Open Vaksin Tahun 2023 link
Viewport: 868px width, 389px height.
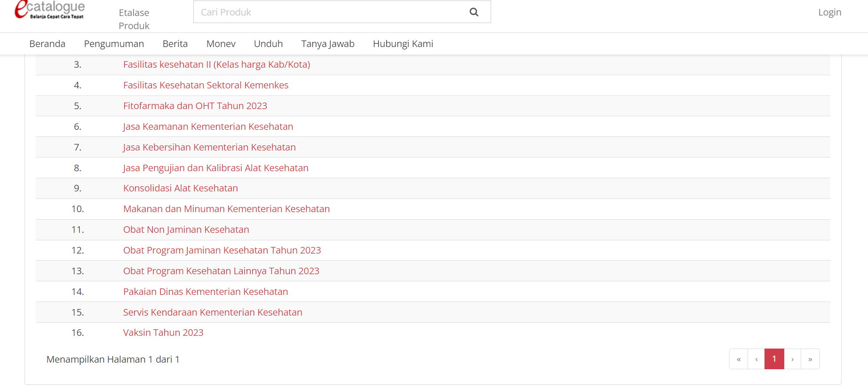pos(163,333)
